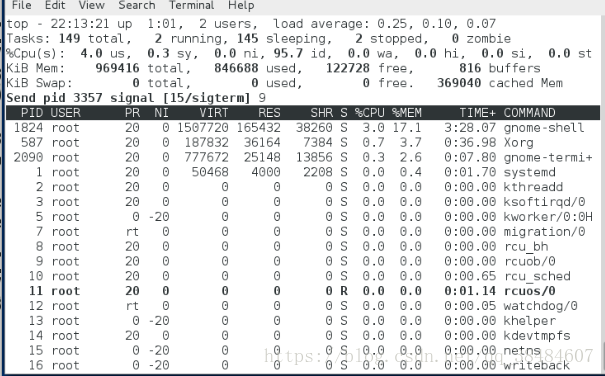Screen dimensions: 605x376
Task: Click PID 2090 in the process list
Action: 28,158
